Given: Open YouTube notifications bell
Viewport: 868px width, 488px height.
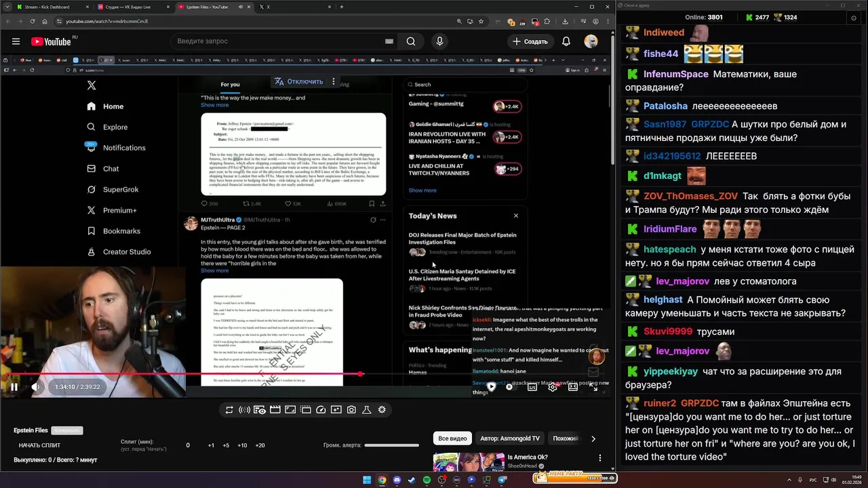Looking at the screenshot, I should coord(566,41).
